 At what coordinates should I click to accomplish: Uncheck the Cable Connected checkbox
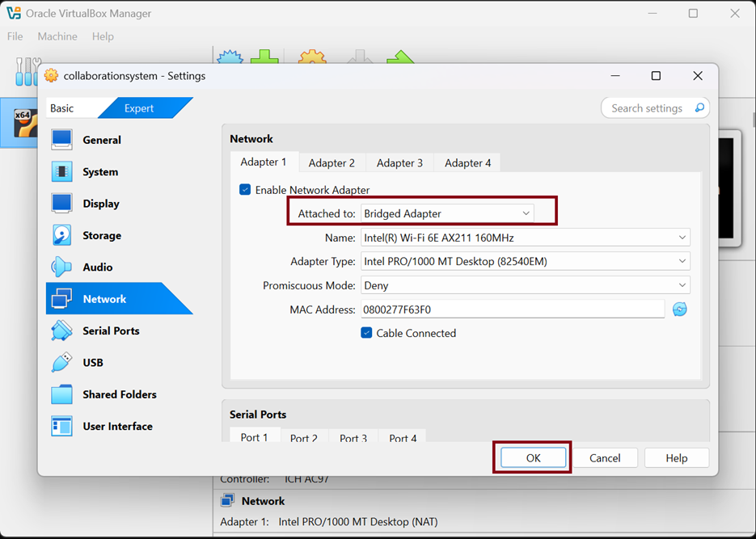(366, 333)
